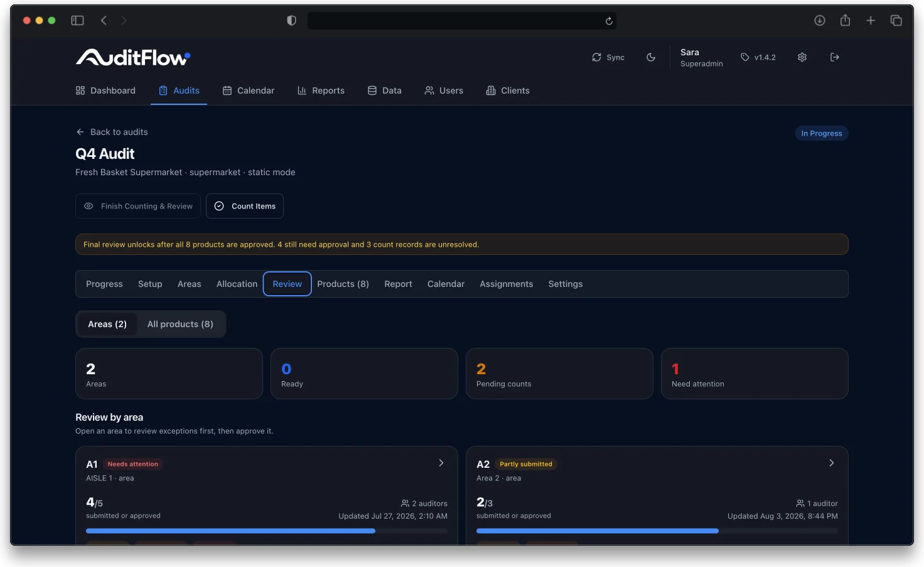The width and height of the screenshot is (924, 567).
Task: Click the Pending counts stat card
Action: point(559,374)
